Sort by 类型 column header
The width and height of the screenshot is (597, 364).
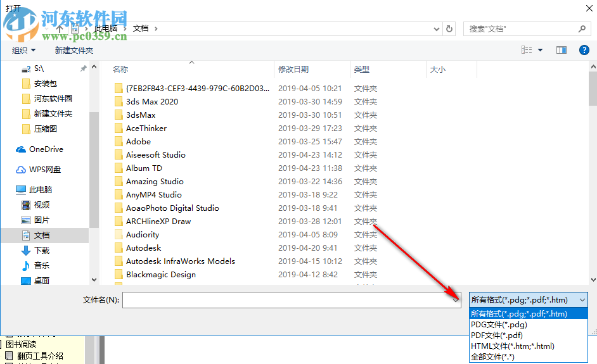[x=362, y=69]
